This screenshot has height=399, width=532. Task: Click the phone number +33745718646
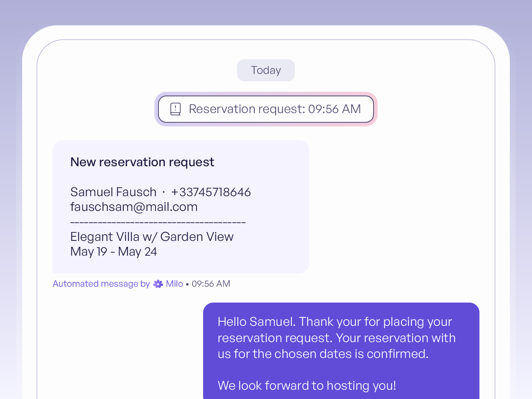tap(211, 192)
